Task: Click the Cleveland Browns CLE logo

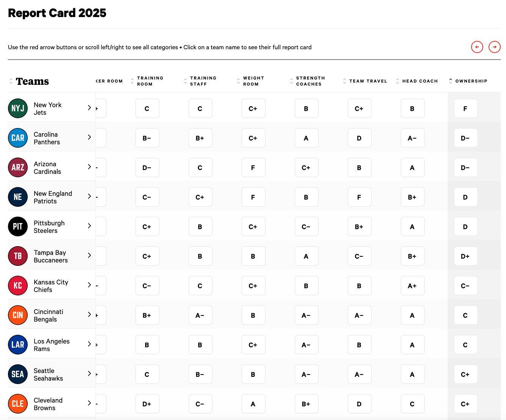Action: (18, 404)
